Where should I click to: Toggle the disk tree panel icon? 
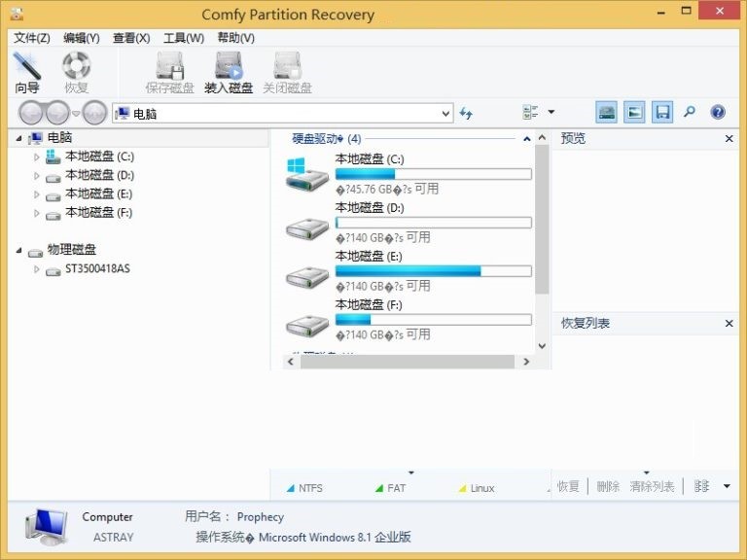point(607,113)
